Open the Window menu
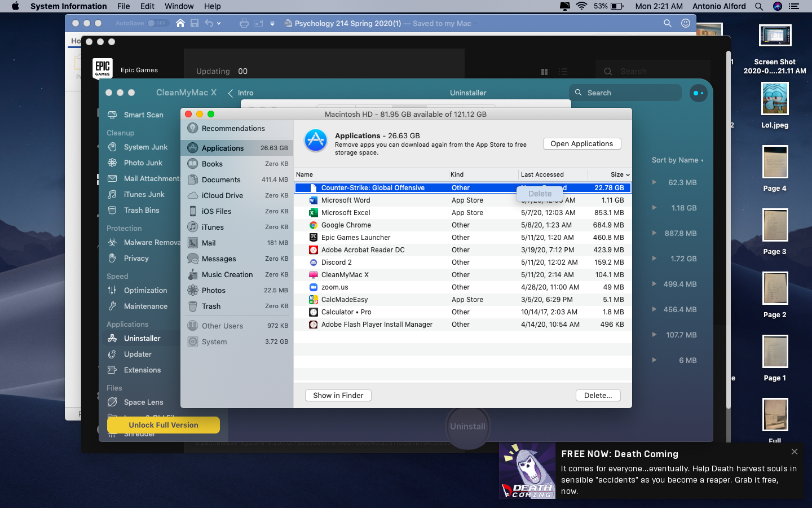This screenshot has width=812, height=508. coord(179,6)
